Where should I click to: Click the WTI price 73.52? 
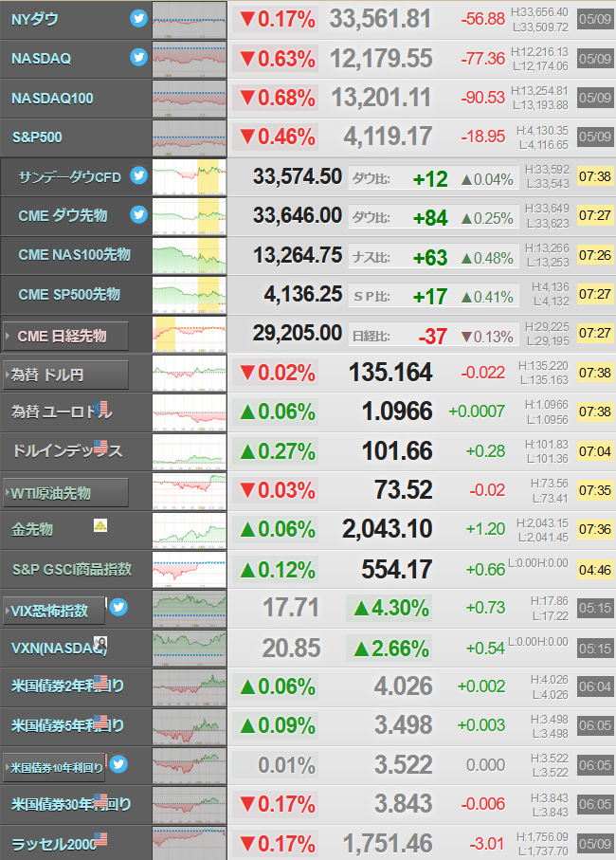(x=404, y=490)
